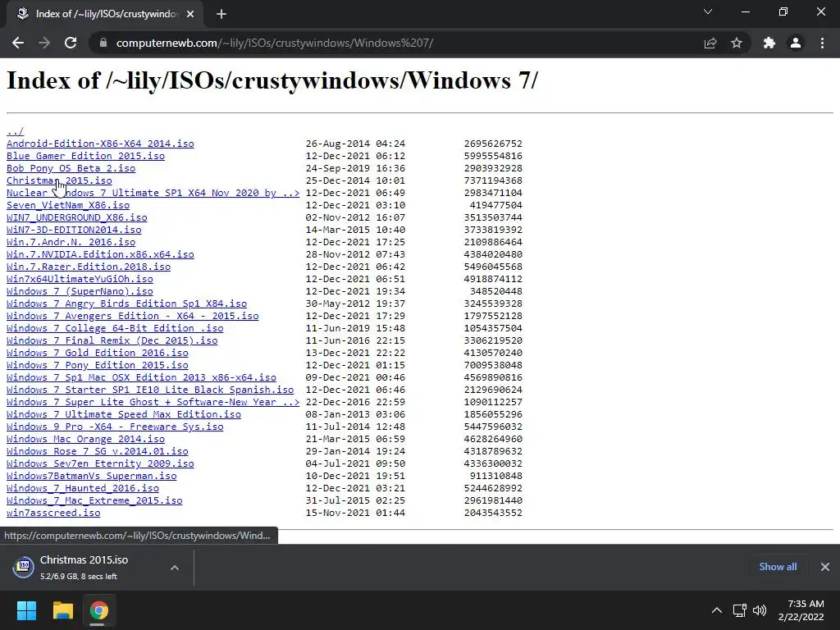Screen dimensions: 840x630
Task: Download Windows_Mac_Orange_2014.iso
Action: (x=85, y=440)
